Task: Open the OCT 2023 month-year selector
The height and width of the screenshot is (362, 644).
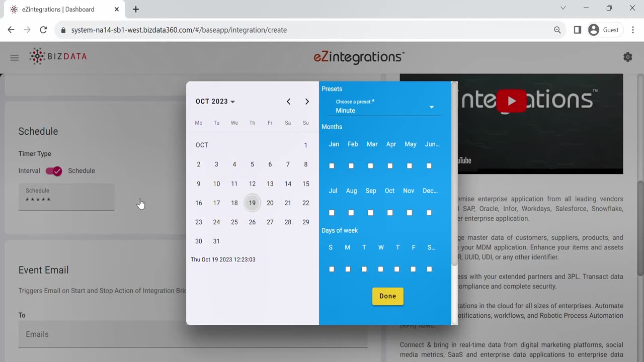Action: [x=215, y=102]
